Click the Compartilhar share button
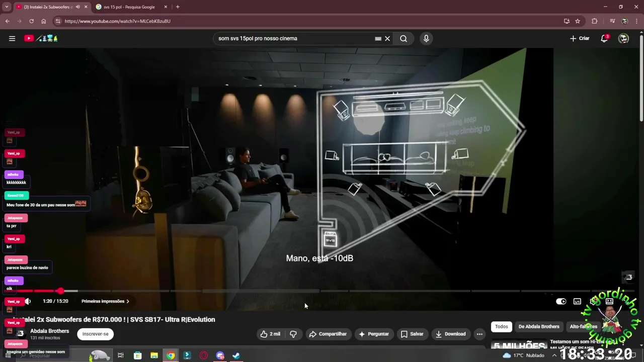Image resolution: width=644 pixels, height=362 pixels. click(328, 334)
